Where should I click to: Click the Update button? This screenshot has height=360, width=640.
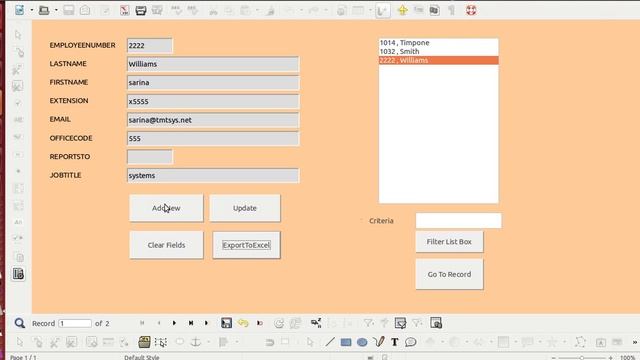(x=245, y=208)
